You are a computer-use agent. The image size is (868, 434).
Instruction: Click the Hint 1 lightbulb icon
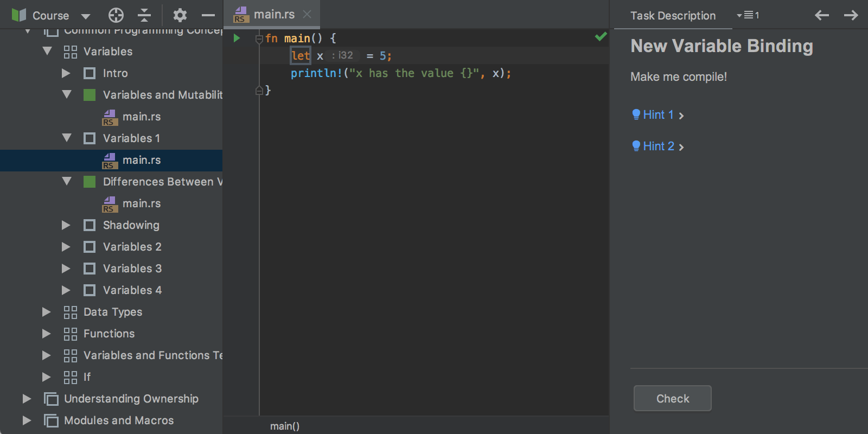point(636,114)
